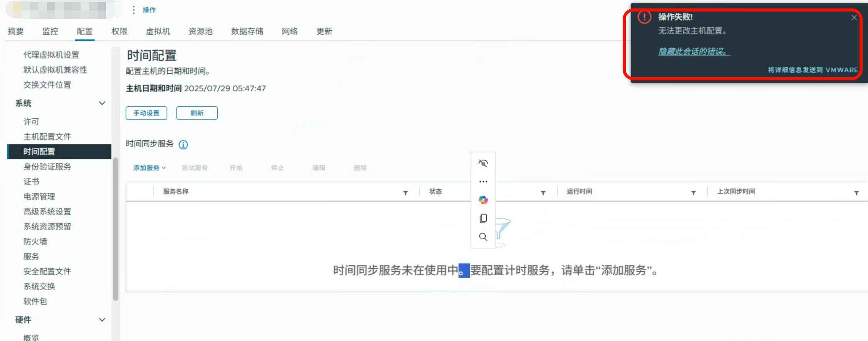
Task: Select 代理虚拟机设置 in sidebar
Action: tap(51, 55)
